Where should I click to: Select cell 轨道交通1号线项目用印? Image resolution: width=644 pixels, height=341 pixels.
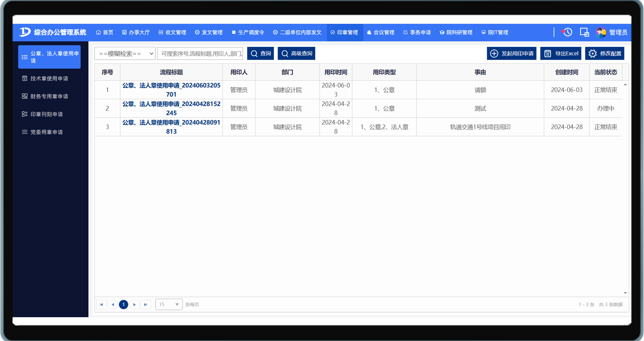[x=480, y=127]
